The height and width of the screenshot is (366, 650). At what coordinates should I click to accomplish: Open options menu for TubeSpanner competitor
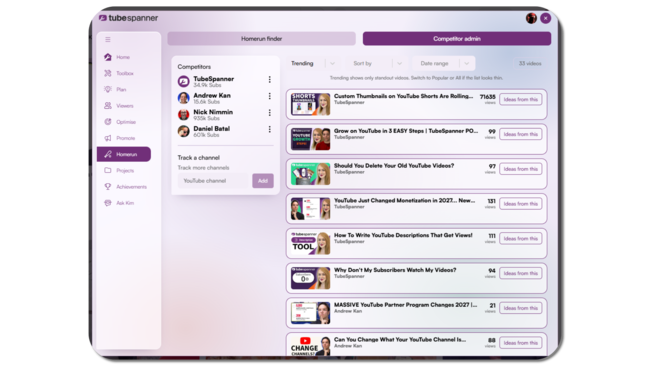[269, 80]
